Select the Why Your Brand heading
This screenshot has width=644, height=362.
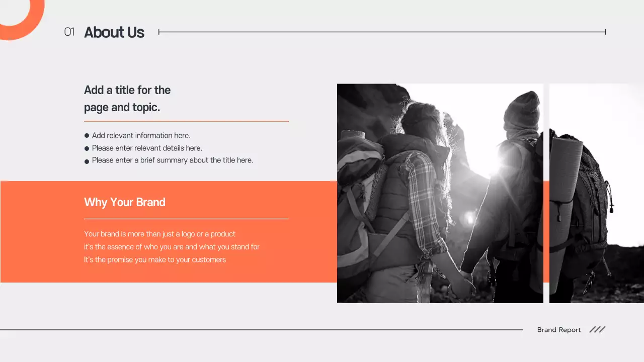[124, 202]
